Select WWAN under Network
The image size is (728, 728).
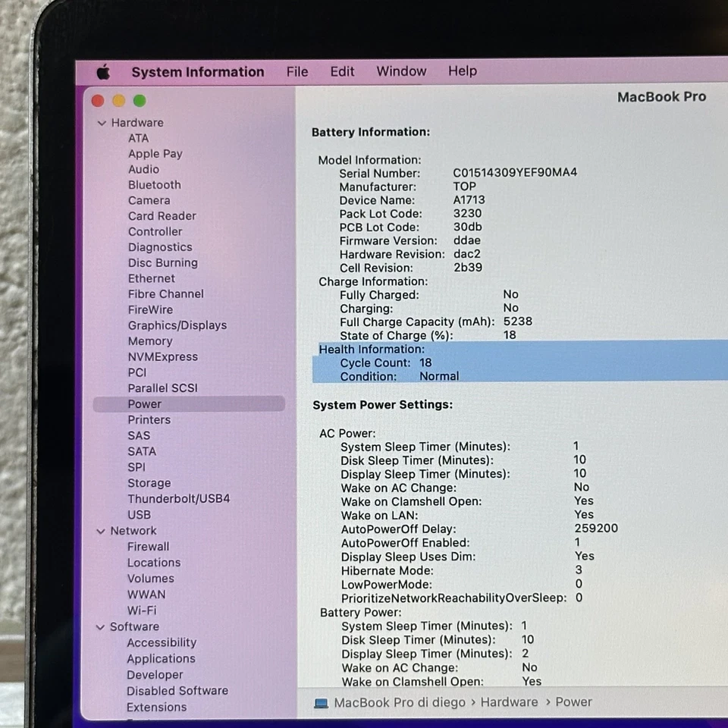coord(146,595)
